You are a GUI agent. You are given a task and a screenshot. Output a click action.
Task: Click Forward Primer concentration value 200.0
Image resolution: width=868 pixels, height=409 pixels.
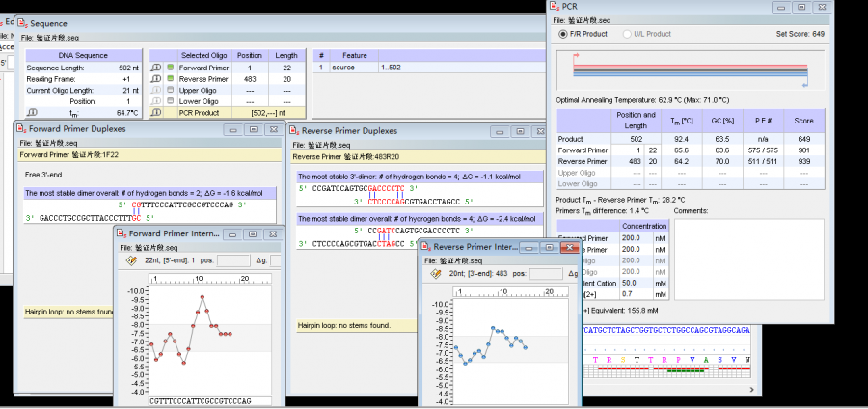pyautogui.click(x=631, y=236)
